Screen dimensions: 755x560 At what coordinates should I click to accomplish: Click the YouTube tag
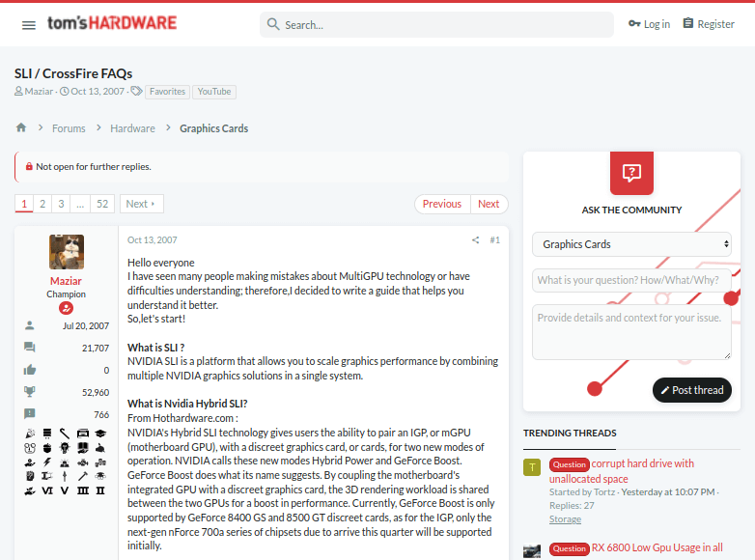(214, 92)
